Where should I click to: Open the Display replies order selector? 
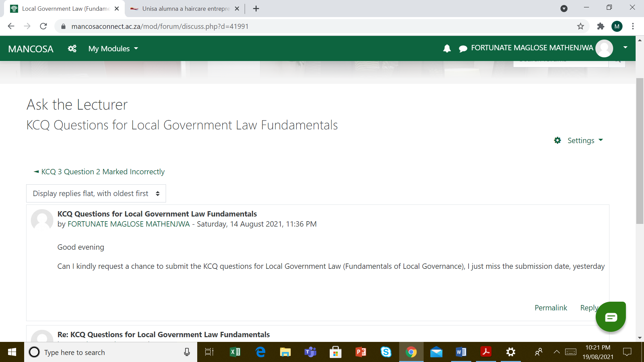tap(96, 193)
